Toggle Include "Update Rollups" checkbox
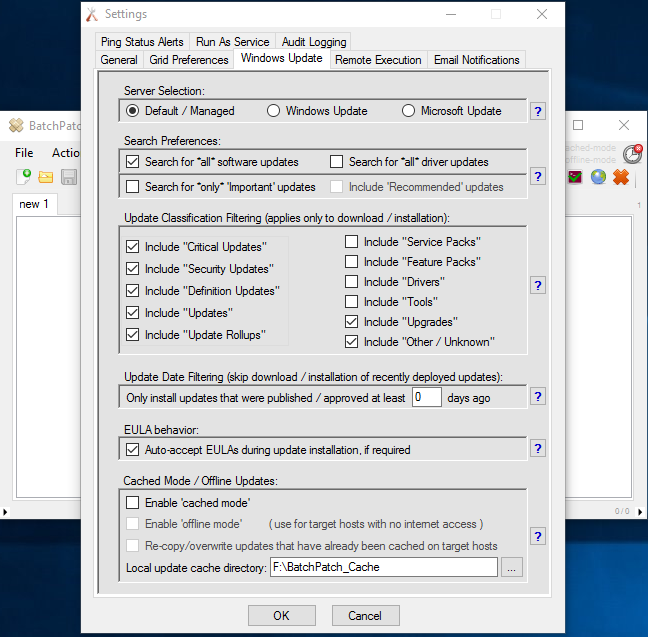 pyautogui.click(x=133, y=334)
